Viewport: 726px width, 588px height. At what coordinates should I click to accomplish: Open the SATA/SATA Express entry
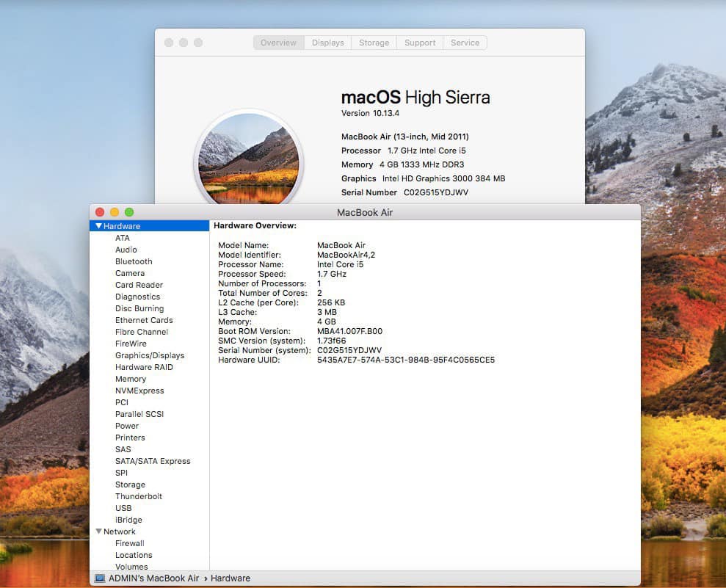[153, 461]
